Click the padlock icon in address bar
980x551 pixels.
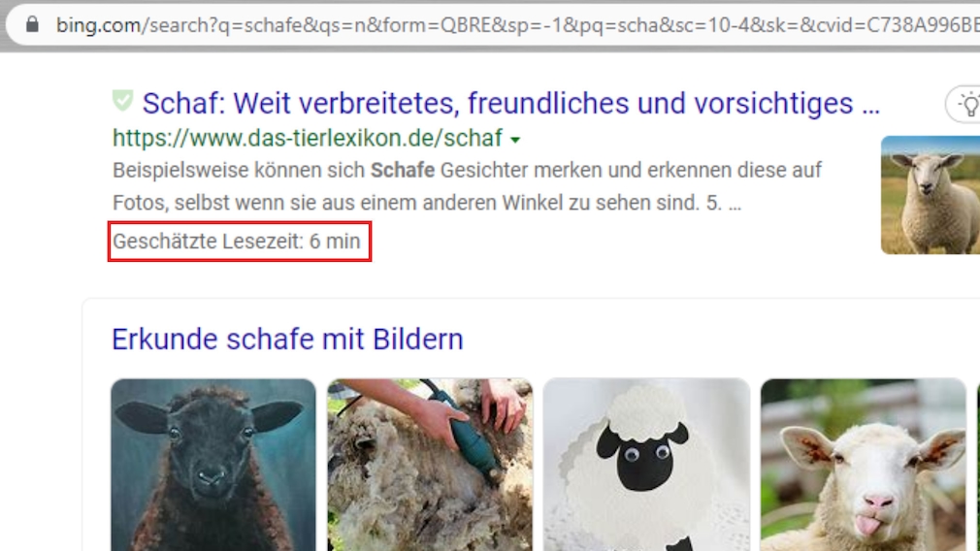(32, 24)
